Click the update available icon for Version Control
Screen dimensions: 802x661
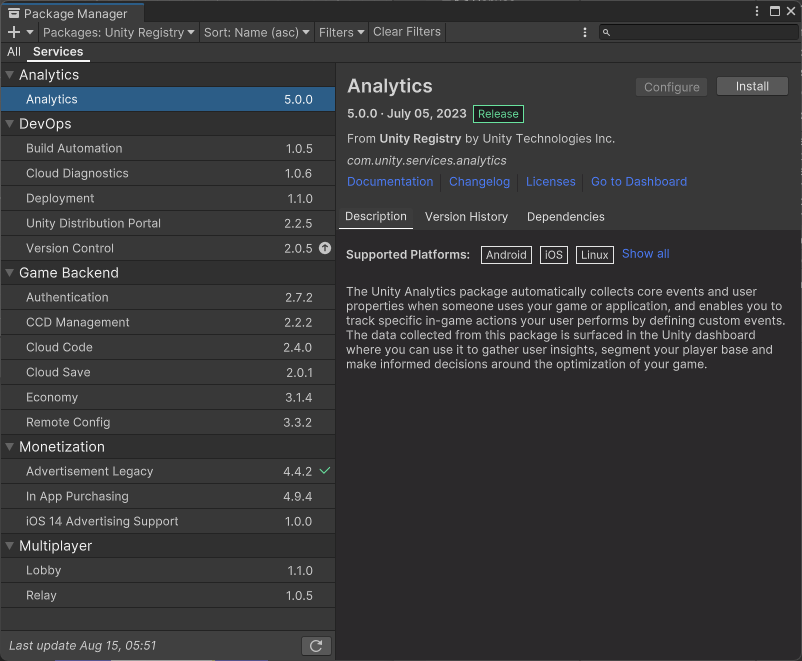(325, 248)
